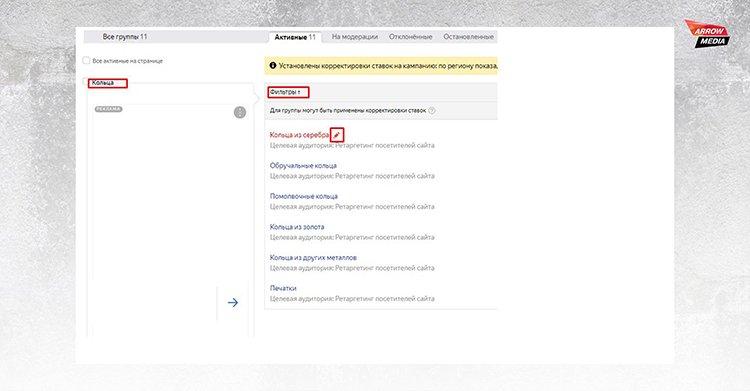The image size is (750, 391).
Task: Open the «Печатки» filter
Action: [283, 288]
